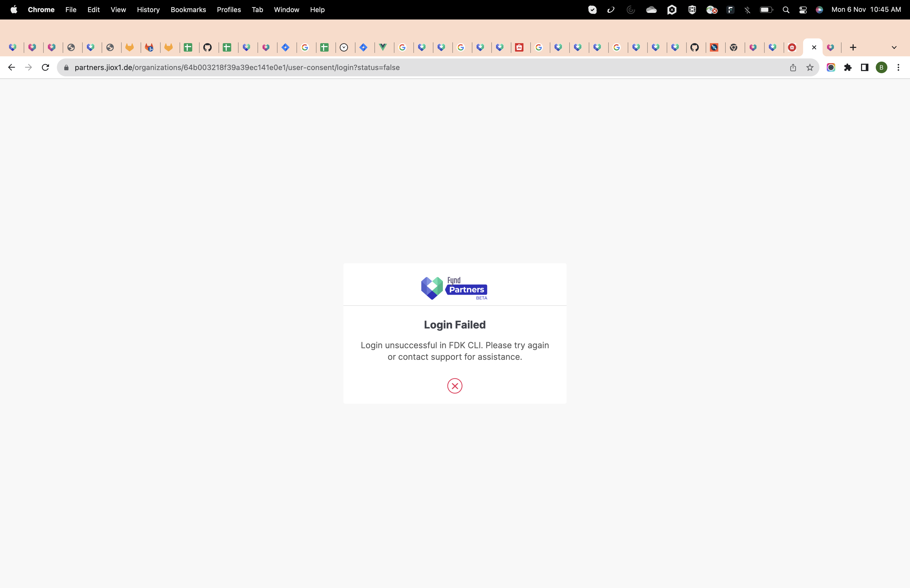Reload the current page
The height and width of the screenshot is (588, 910).
46,68
